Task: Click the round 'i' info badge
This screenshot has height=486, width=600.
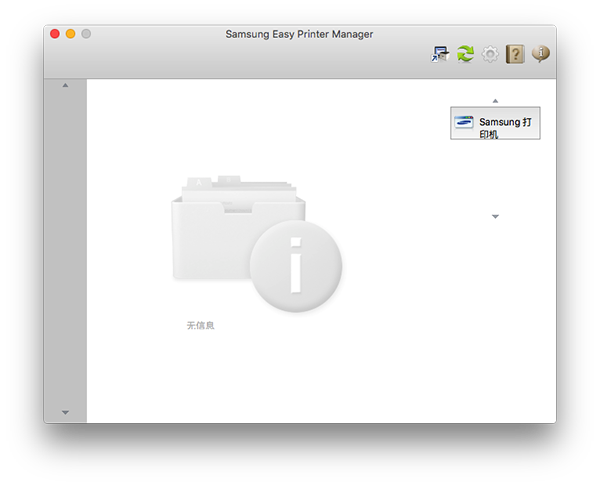Action: 295,267
